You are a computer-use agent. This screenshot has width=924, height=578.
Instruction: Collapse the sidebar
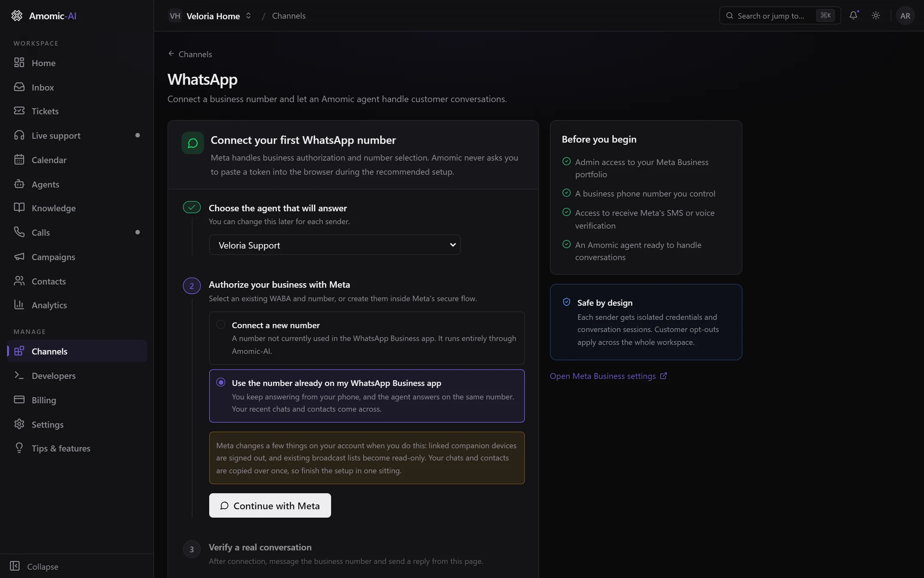(34, 566)
